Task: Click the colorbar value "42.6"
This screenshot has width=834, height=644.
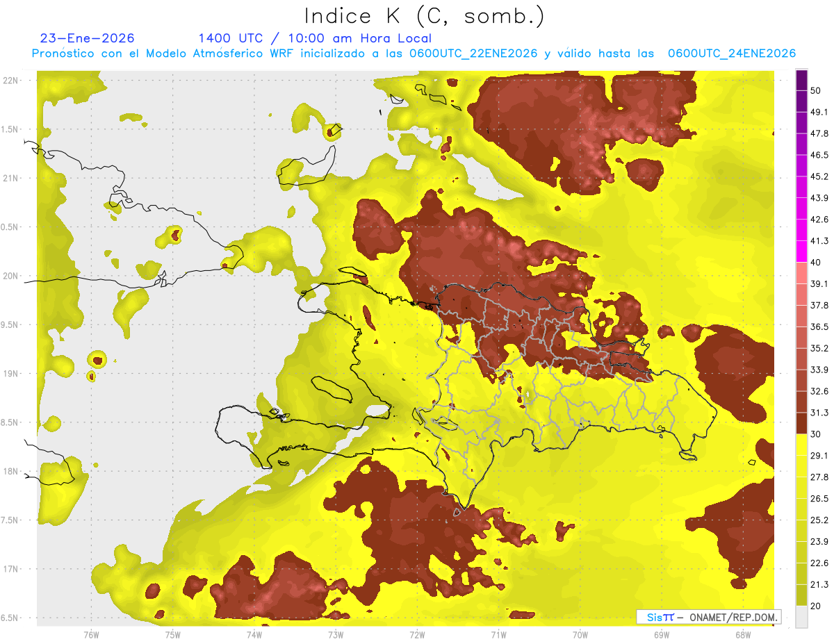Action: click(819, 220)
